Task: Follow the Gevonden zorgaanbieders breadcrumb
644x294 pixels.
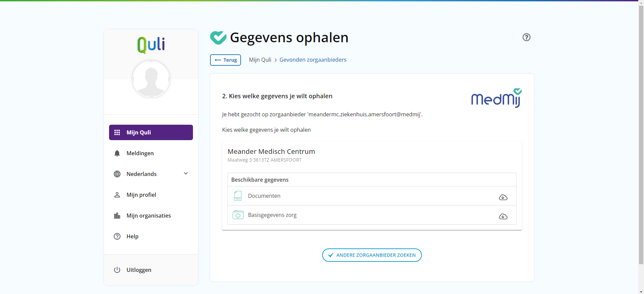Action: pos(313,60)
